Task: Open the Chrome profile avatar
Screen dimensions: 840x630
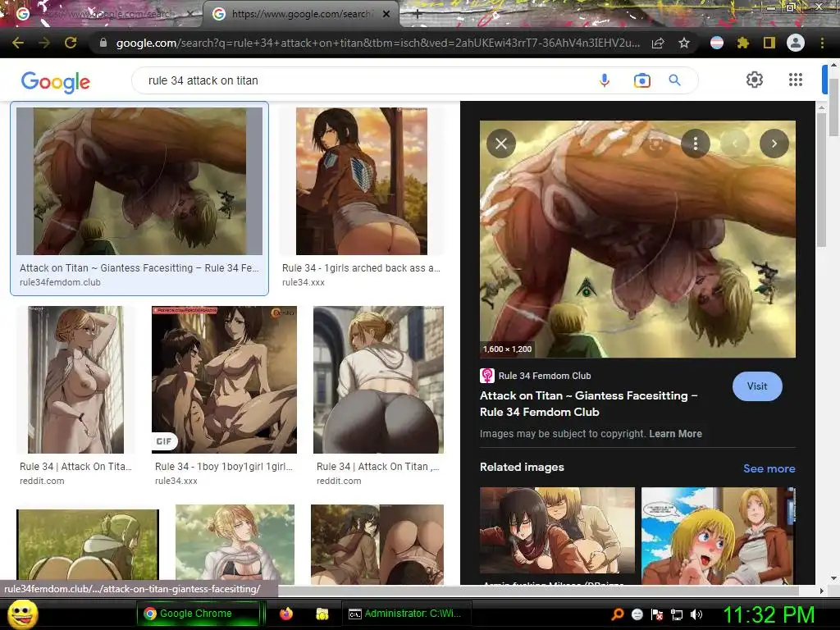Action: 796,43
